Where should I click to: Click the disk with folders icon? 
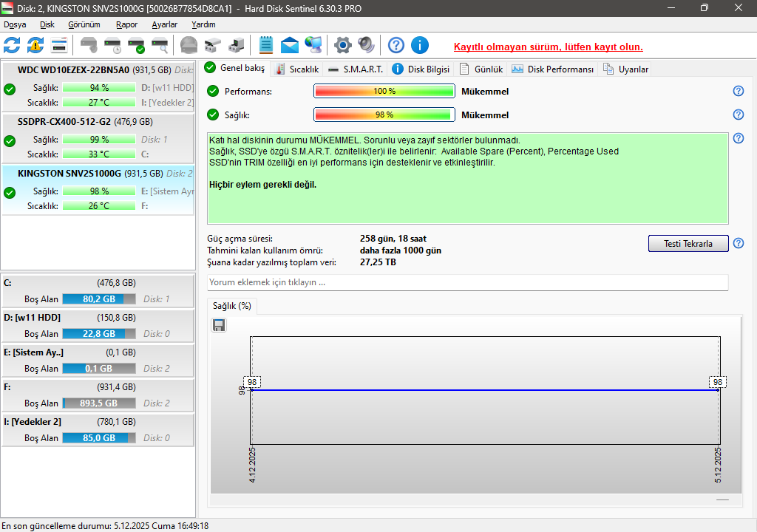[212, 45]
